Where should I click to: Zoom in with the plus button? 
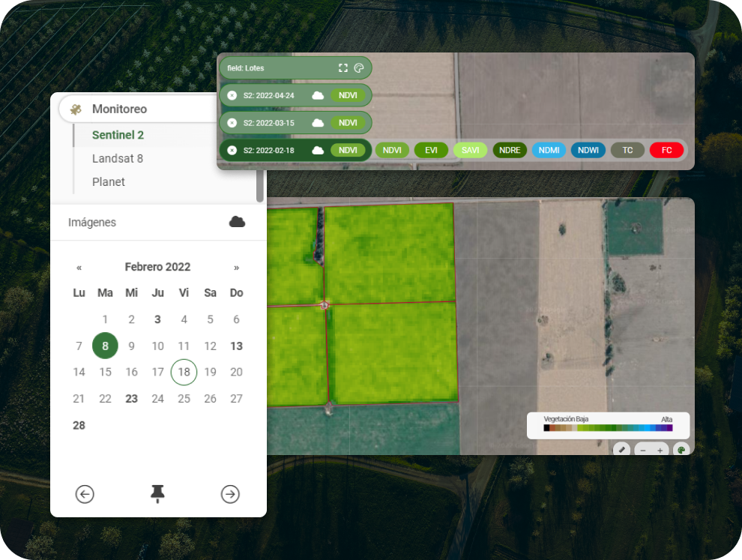(660, 451)
